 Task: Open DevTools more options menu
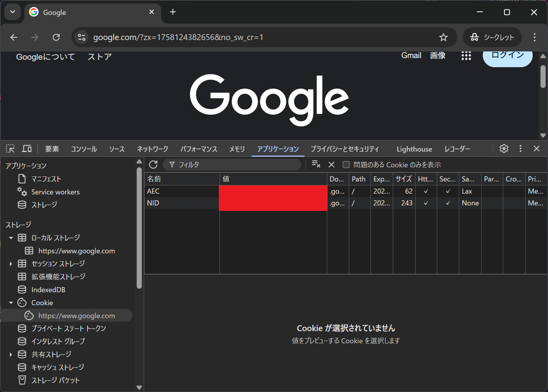click(521, 148)
